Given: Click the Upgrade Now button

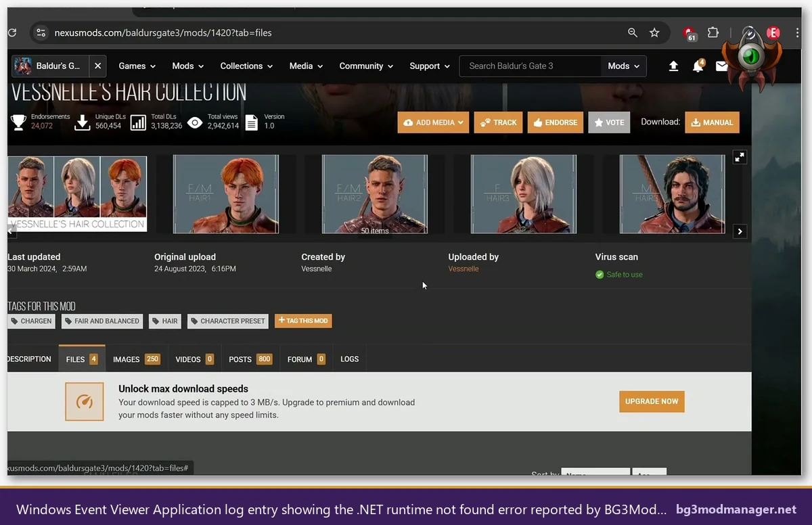Looking at the screenshot, I should pos(652,401).
